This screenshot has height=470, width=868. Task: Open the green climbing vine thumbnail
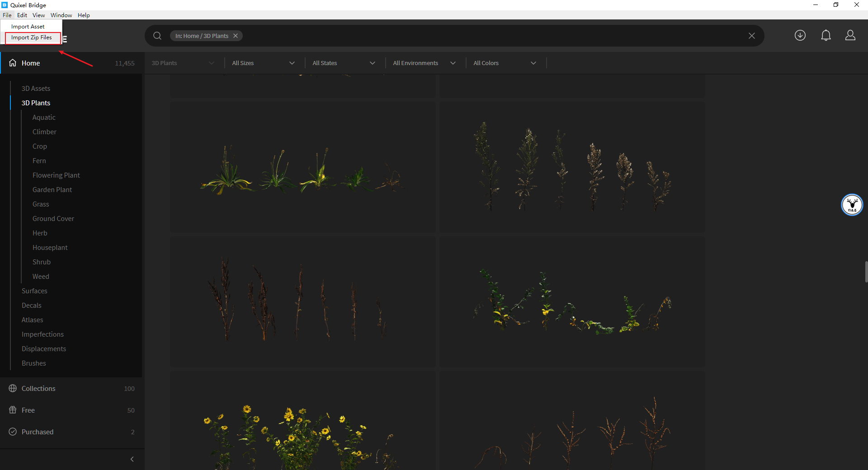coord(572,301)
